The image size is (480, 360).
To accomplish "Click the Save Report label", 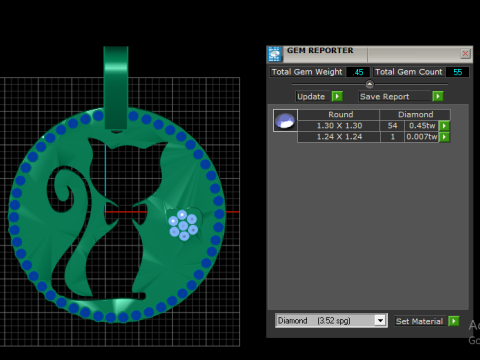I will coord(384,97).
